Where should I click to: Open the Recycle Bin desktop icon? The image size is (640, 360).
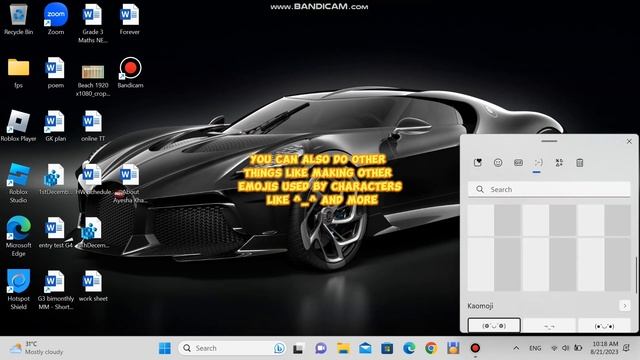(x=18, y=19)
